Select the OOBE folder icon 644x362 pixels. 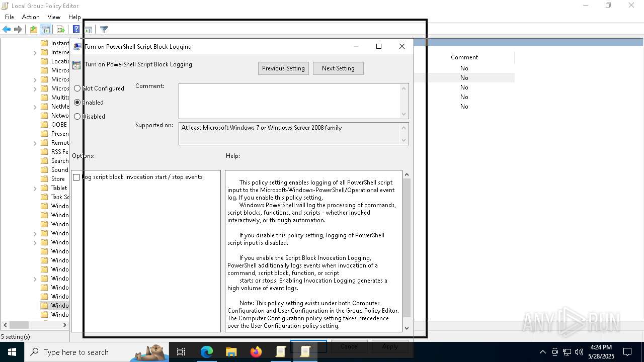(44, 125)
